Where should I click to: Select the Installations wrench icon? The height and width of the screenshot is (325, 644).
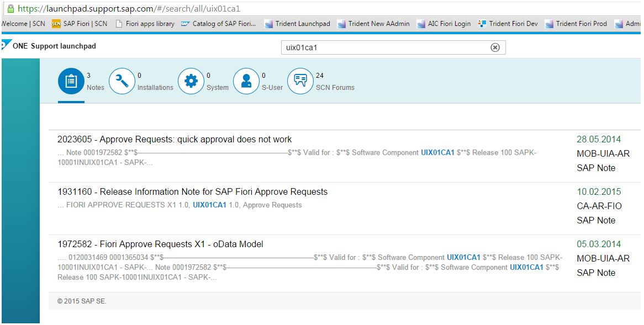coord(122,82)
